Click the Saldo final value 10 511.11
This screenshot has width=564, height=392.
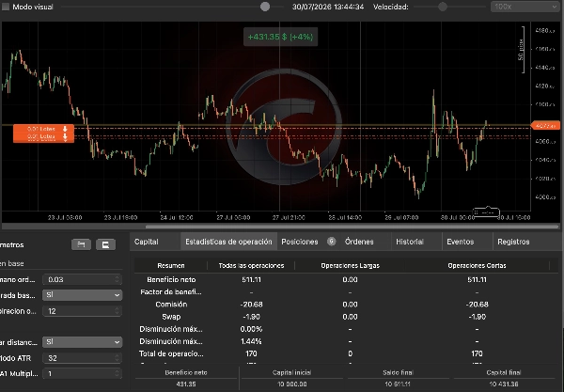[x=398, y=384]
